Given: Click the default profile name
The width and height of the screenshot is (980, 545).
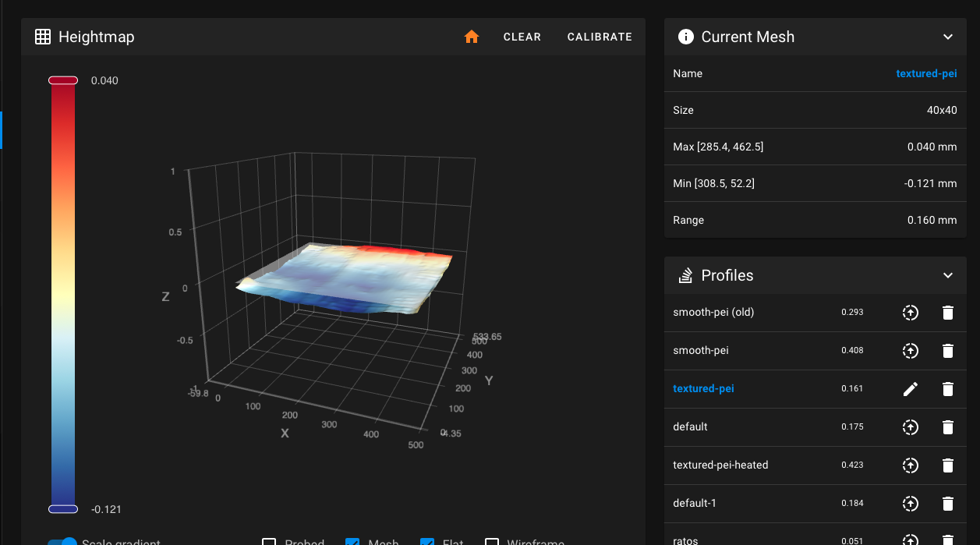Looking at the screenshot, I should point(690,426).
